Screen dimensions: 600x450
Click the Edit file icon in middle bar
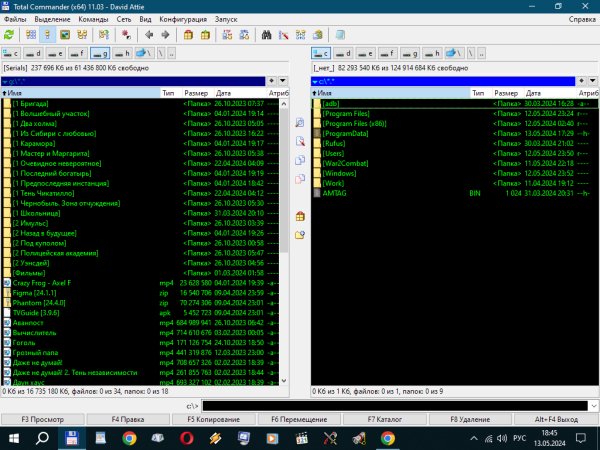point(300,141)
